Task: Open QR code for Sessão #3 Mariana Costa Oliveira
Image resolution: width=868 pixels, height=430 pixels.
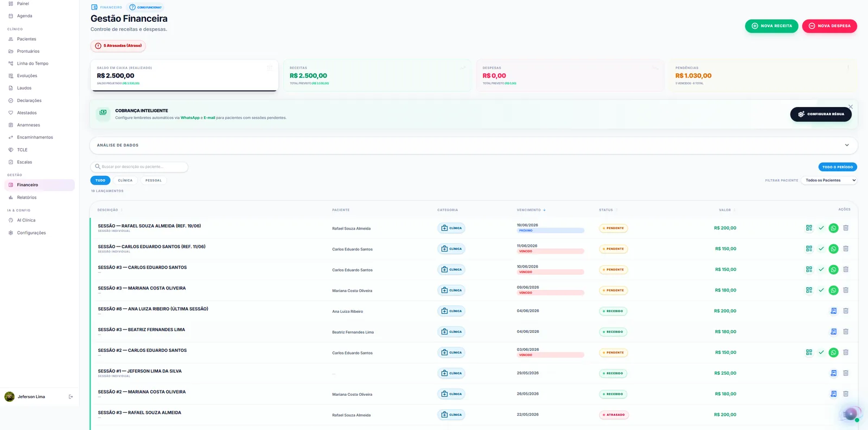Action: (809, 290)
